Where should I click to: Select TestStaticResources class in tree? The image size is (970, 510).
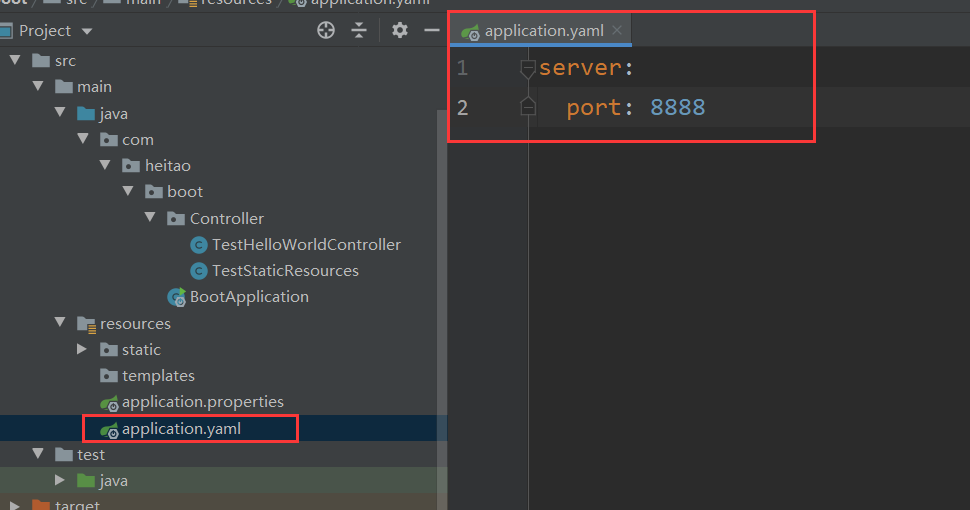(285, 270)
